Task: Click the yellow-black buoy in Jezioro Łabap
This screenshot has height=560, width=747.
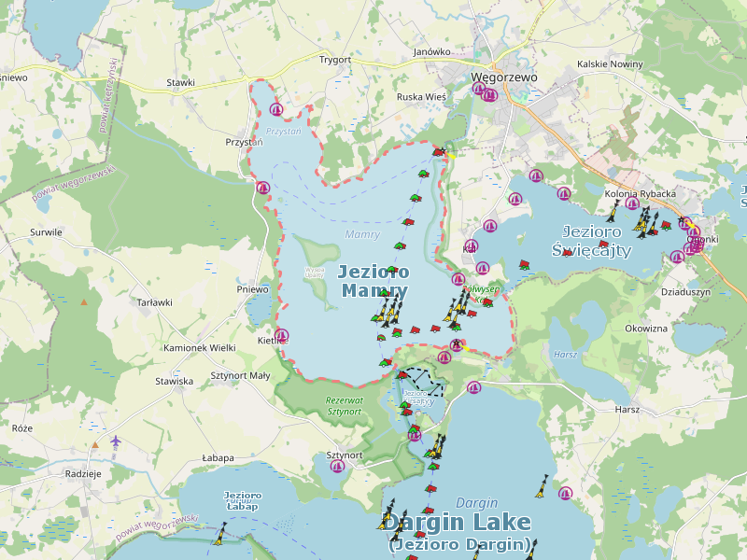Action: point(220,535)
